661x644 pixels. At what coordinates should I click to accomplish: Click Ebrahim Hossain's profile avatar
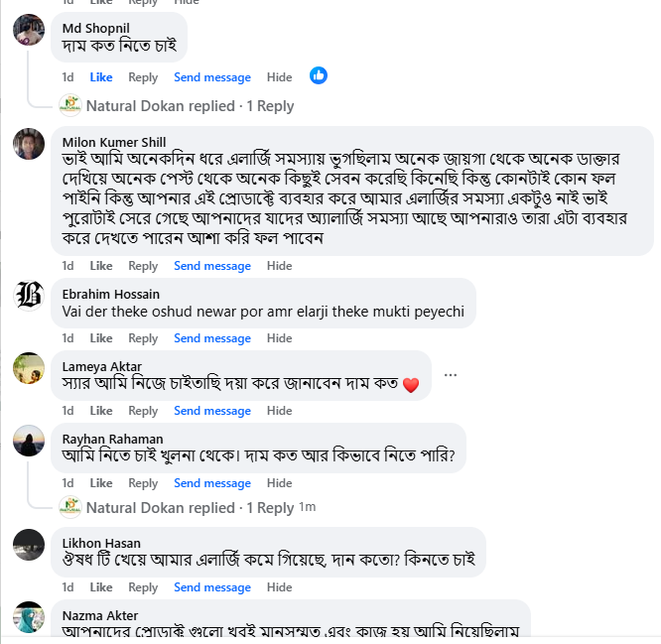tap(28, 297)
